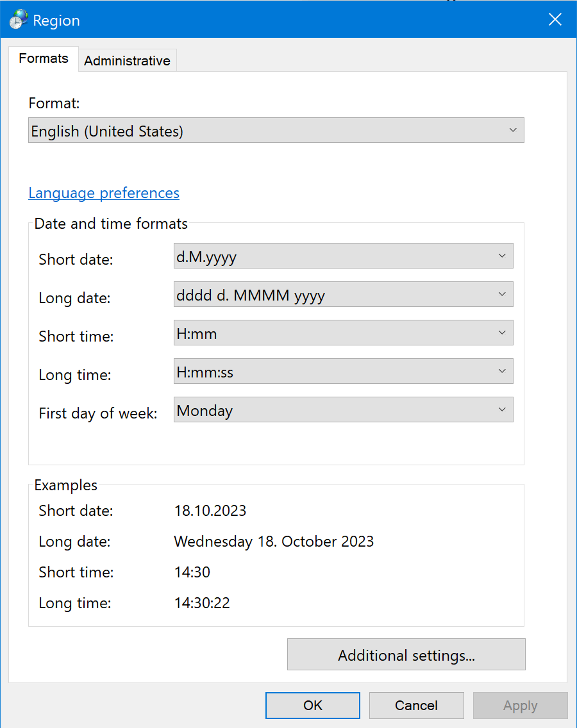
Task: Click the dddd d. MMMM yyyy field
Action: pyautogui.click(x=344, y=294)
